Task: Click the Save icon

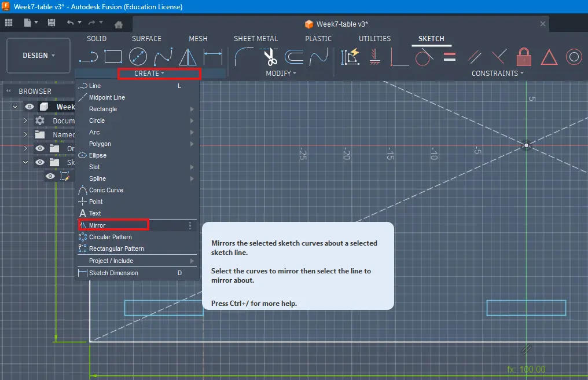Action: coord(52,23)
